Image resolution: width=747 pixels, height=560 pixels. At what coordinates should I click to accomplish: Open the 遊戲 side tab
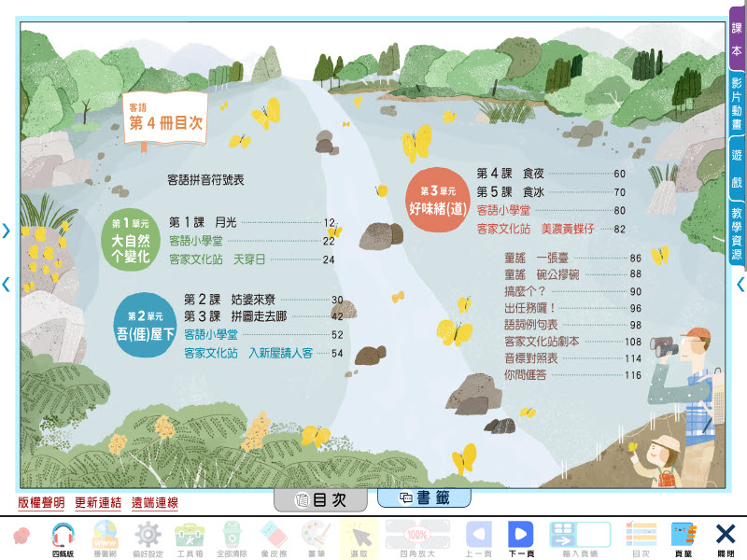tap(737, 168)
